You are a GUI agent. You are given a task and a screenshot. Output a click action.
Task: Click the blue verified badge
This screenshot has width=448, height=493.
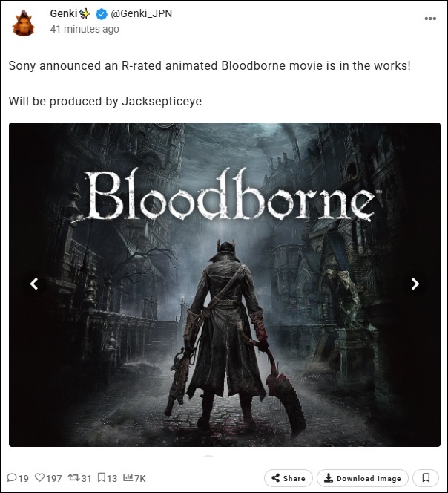click(101, 14)
